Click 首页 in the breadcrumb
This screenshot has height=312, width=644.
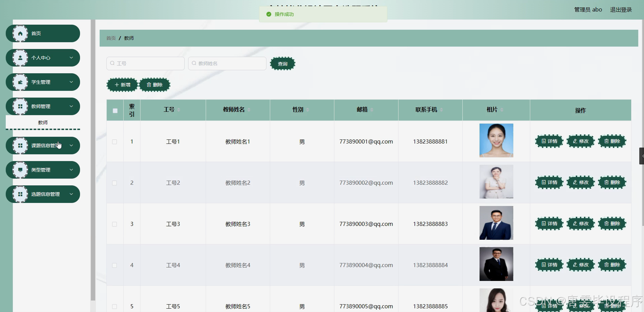point(111,38)
